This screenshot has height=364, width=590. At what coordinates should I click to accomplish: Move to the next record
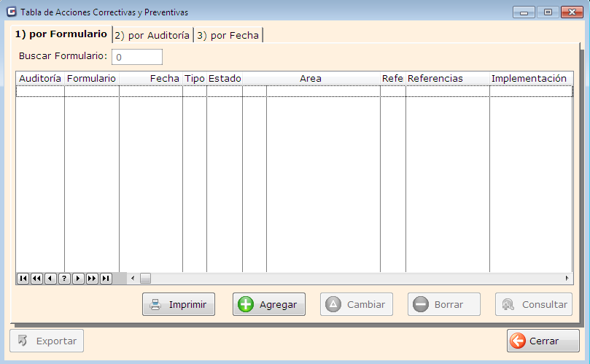pos(78,278)
